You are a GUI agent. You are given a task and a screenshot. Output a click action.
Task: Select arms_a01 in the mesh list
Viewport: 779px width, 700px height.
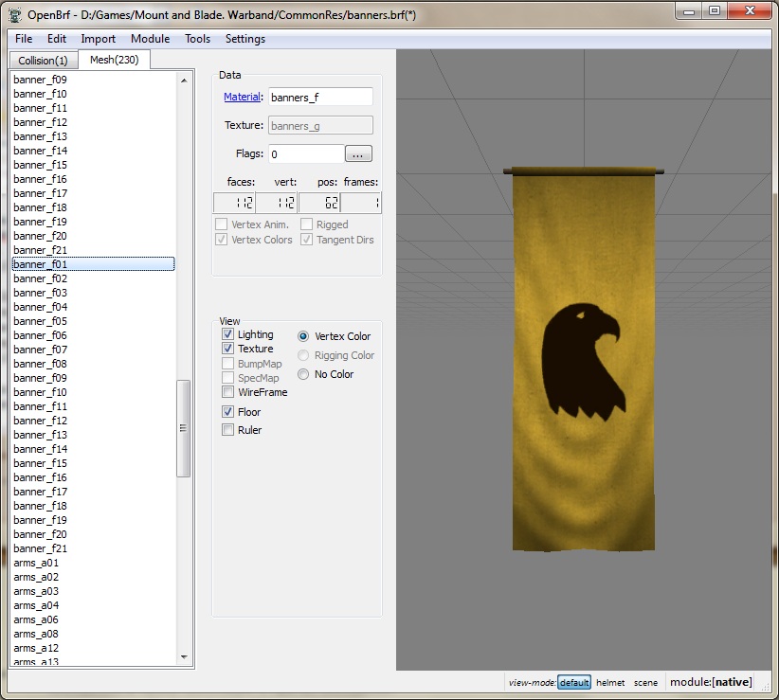[x=94, y=563]
